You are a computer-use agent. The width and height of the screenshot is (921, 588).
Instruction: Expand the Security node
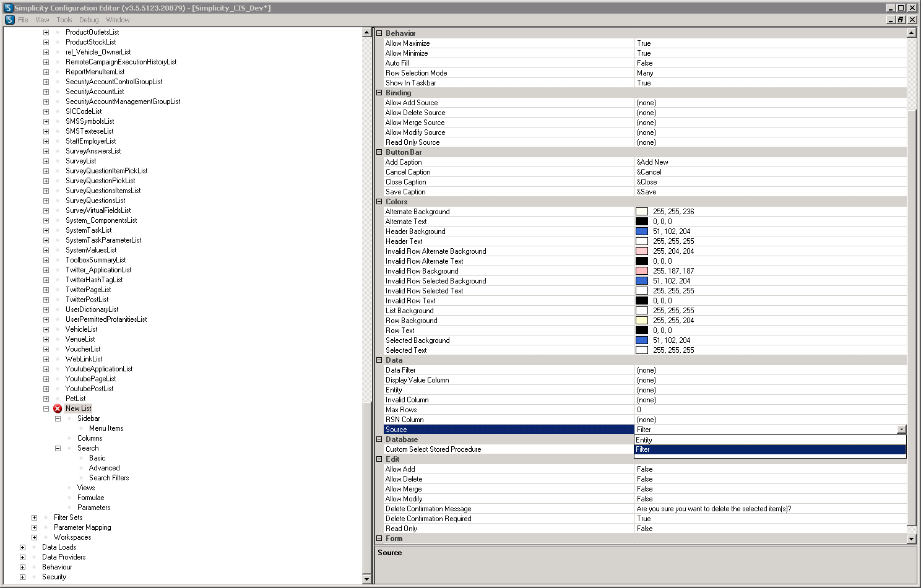coord(22,577)
